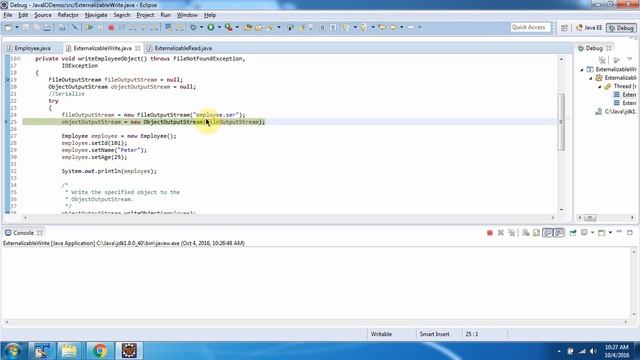This screenshot has height=360, width=640.
Task: Open the Source menu
Action: pyautogui.click(x=42, y=15)
